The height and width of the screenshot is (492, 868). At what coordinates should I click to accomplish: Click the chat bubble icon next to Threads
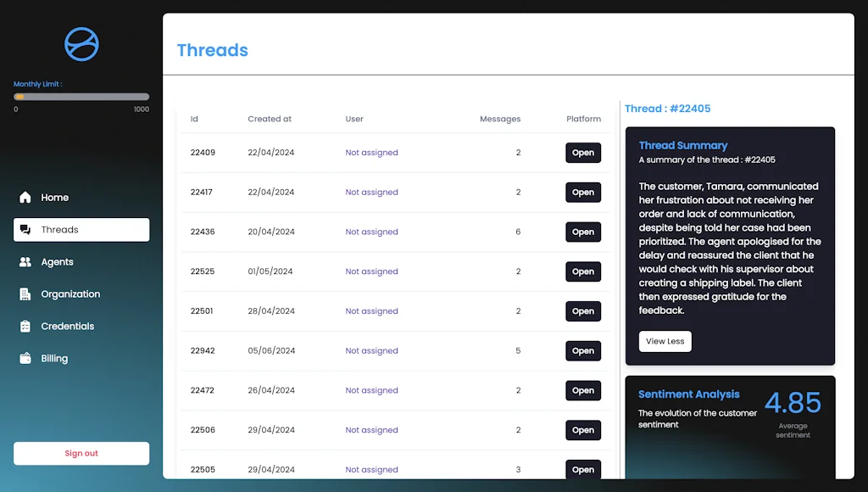(x=27, y=229)
